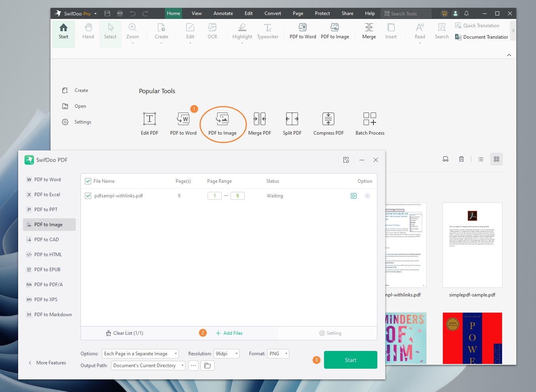Click More Features link
Image resolution: width=536 pixels, height=392 pixels.
[47, 363]
